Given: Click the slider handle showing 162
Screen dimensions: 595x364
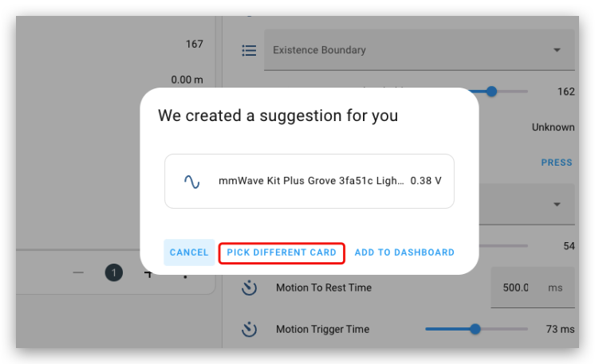Looking at the screenshot, I should pyautogui.click(x=491, y=92).
